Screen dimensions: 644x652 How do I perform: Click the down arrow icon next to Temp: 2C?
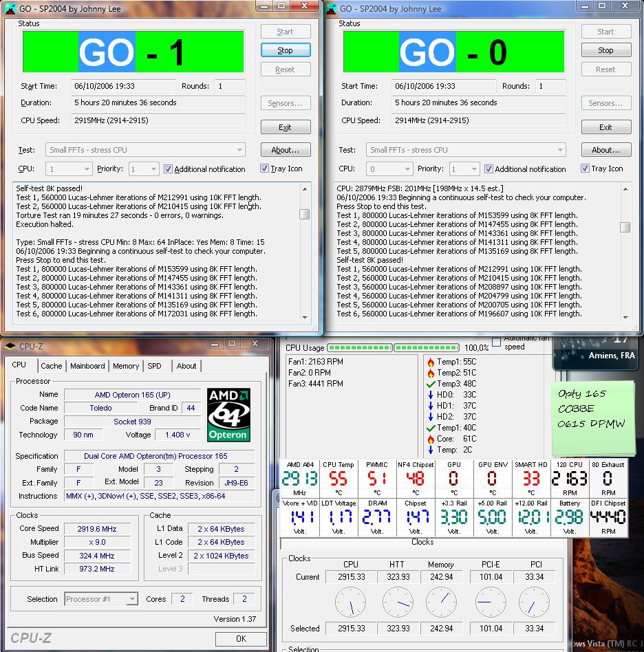pyautogui.click(x=431, y=450)
